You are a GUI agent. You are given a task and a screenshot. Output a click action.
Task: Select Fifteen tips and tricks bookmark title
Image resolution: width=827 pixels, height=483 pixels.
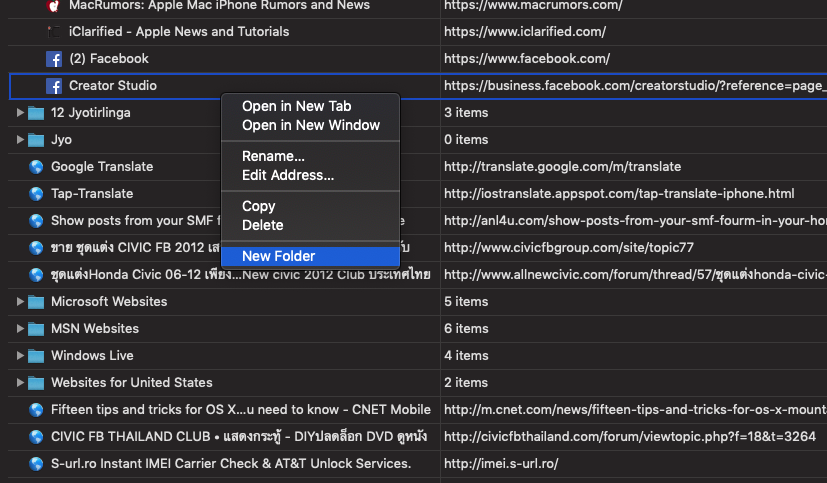point(241,409)
